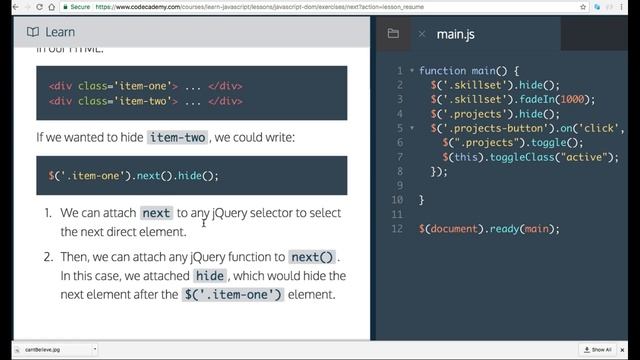The width and height of the screenshot is (640, 360).
Task: Click the Learn panel header
Action: pyautogui.click(x=192, y=32)
